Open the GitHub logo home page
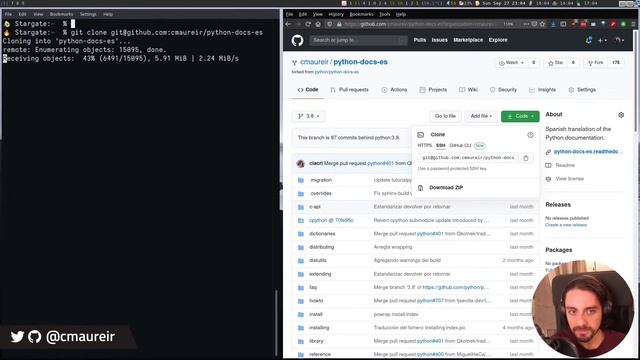Image resolution: width=640 pixels, height=360 pixels. [x=297, y=40]
